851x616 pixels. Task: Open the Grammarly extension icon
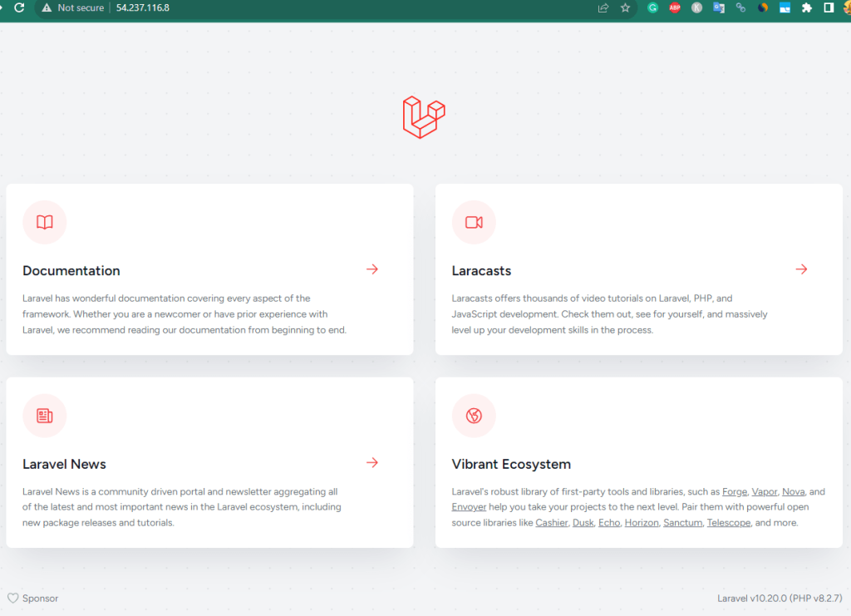click(x=653, y=7)
